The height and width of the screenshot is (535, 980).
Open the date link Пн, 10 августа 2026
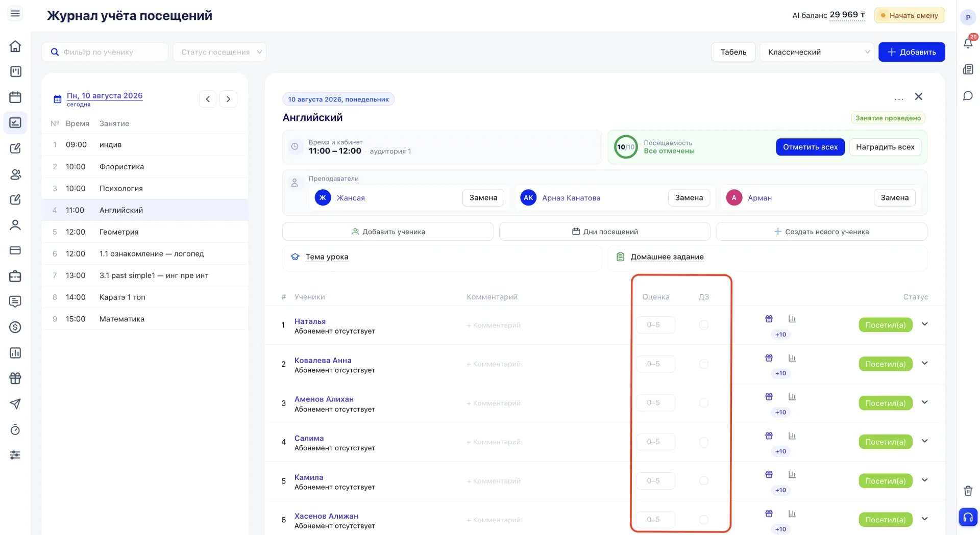coord(105,95)
